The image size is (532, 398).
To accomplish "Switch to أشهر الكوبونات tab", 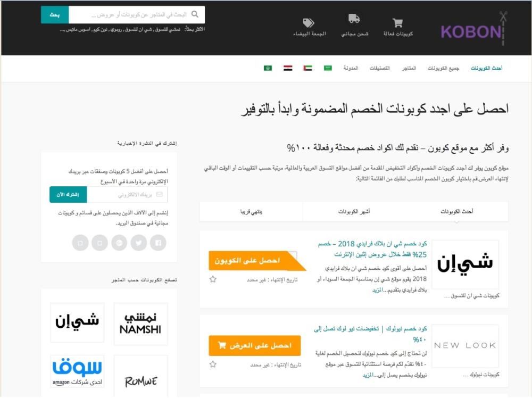I will pos(354,211).
